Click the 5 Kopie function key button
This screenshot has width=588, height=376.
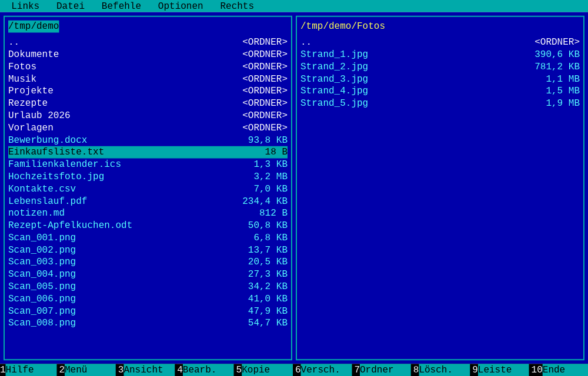(263, 370)
